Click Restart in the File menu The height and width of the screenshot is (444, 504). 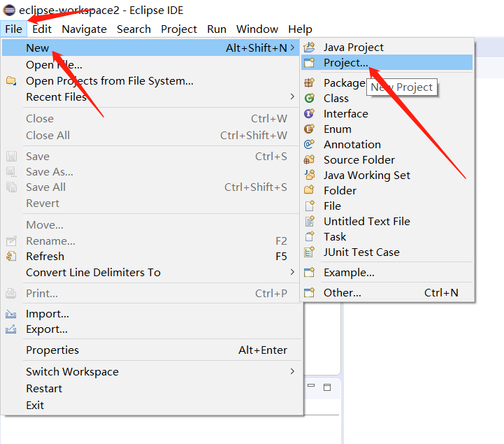[x=44, y=389]
